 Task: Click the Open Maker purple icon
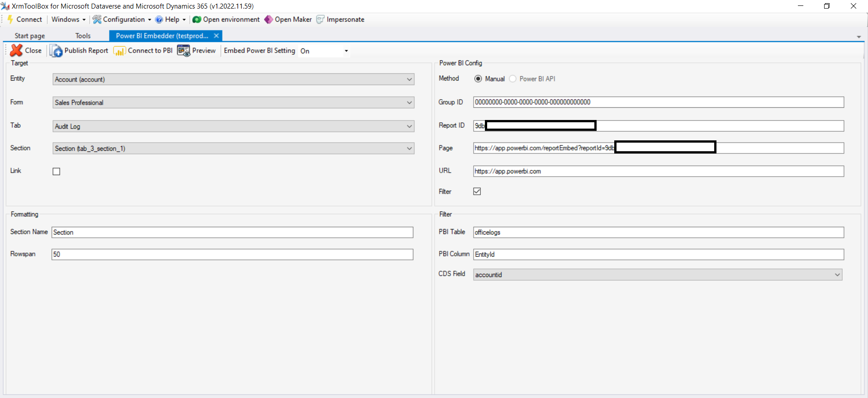tap(269, 19)
